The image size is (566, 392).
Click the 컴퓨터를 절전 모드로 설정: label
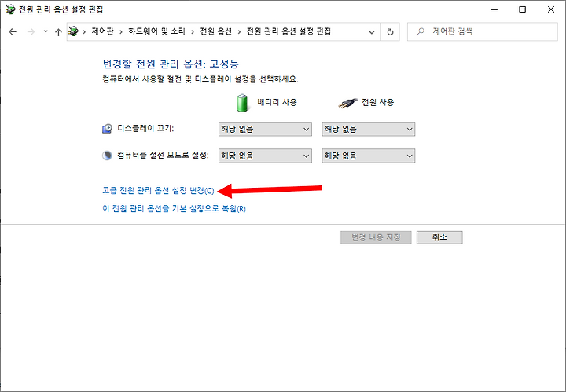[164, 156]
